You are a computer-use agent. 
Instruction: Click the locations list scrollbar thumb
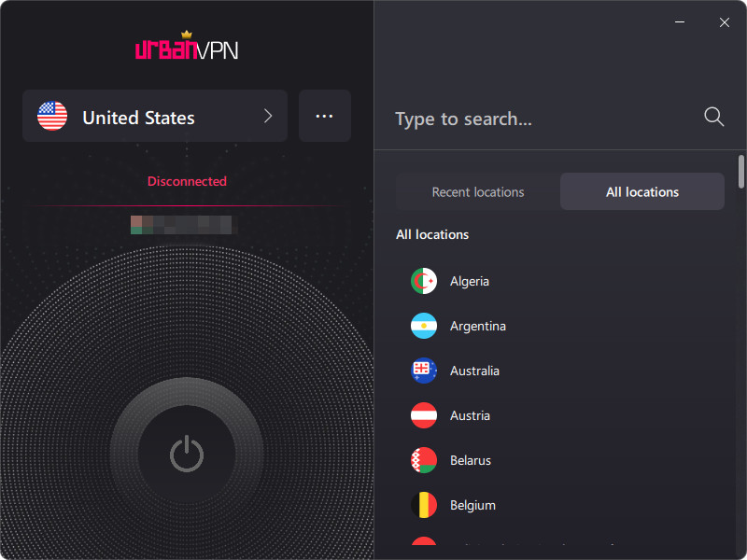point(741,172)
